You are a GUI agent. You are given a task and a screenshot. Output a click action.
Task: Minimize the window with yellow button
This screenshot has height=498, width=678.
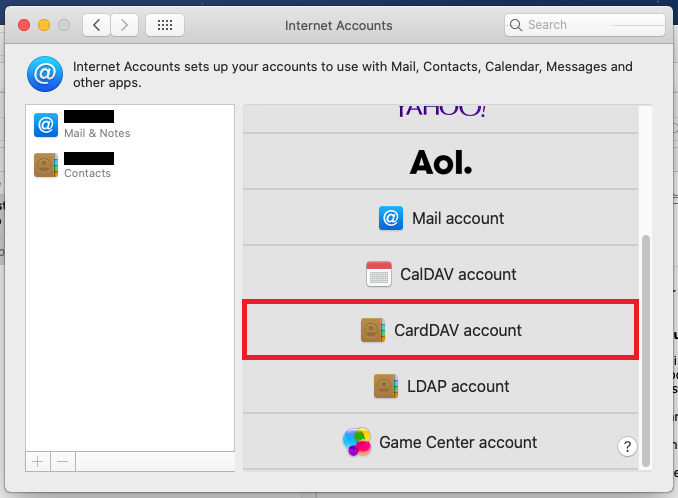click(x=44, y=25)
